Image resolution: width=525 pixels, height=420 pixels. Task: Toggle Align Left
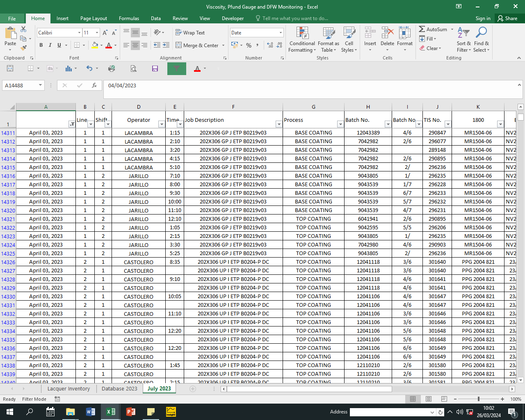[126, 45]
